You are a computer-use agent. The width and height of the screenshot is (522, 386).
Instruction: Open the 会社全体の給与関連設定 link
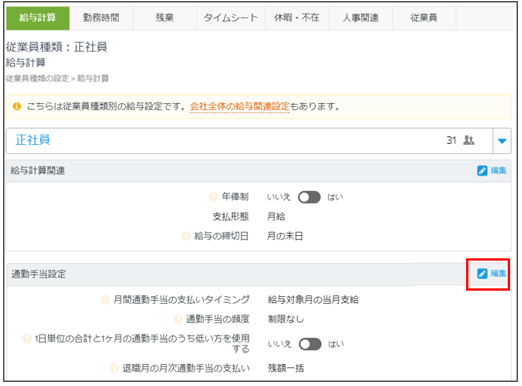[x=239, y=107]
